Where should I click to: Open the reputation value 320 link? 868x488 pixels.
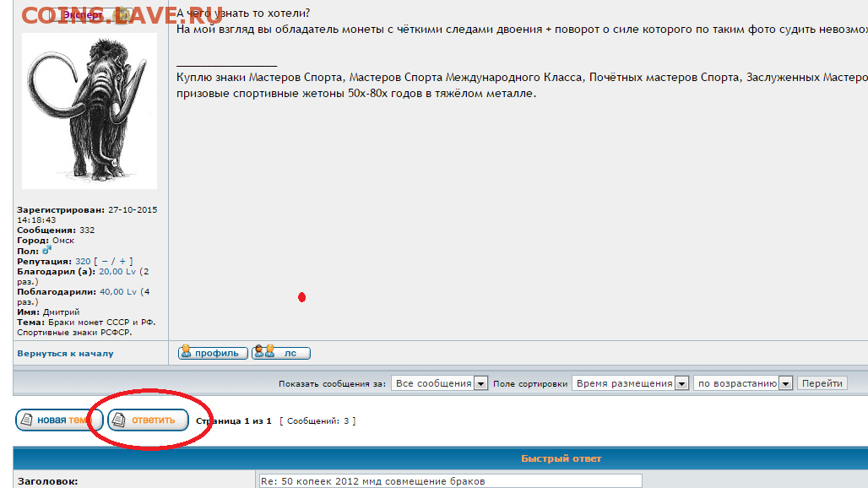coord(83,261)
